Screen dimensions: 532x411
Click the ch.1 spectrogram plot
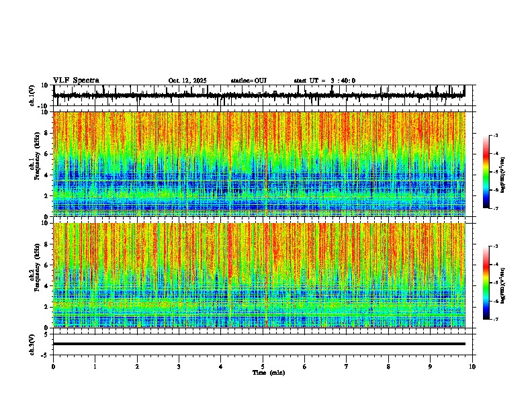(259, 164)
